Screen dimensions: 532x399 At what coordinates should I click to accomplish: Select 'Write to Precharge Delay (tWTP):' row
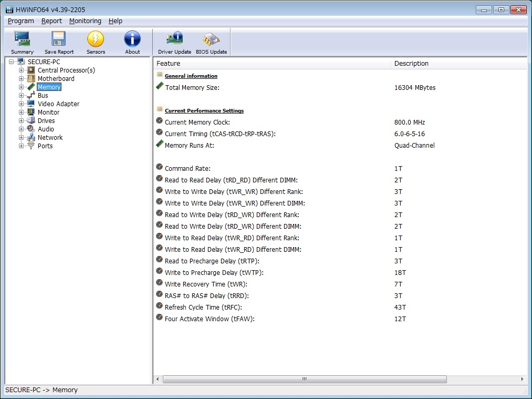[340, 273]
